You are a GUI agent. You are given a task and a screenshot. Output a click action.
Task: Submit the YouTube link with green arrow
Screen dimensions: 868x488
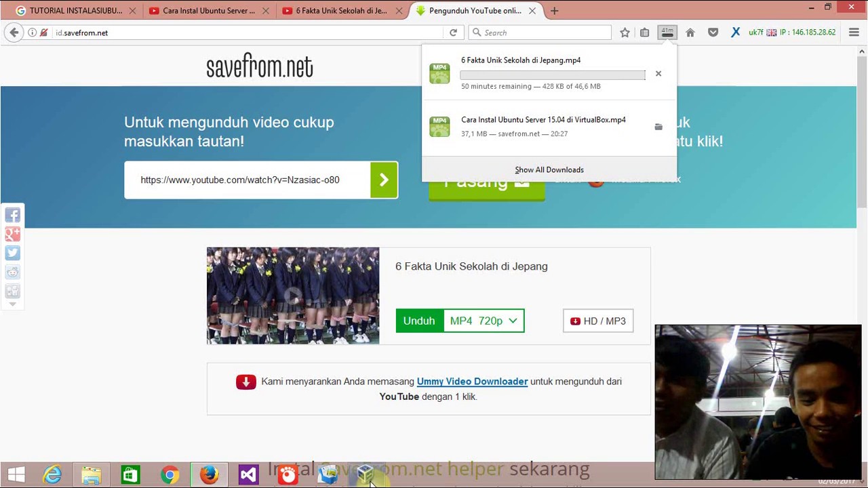384,180
